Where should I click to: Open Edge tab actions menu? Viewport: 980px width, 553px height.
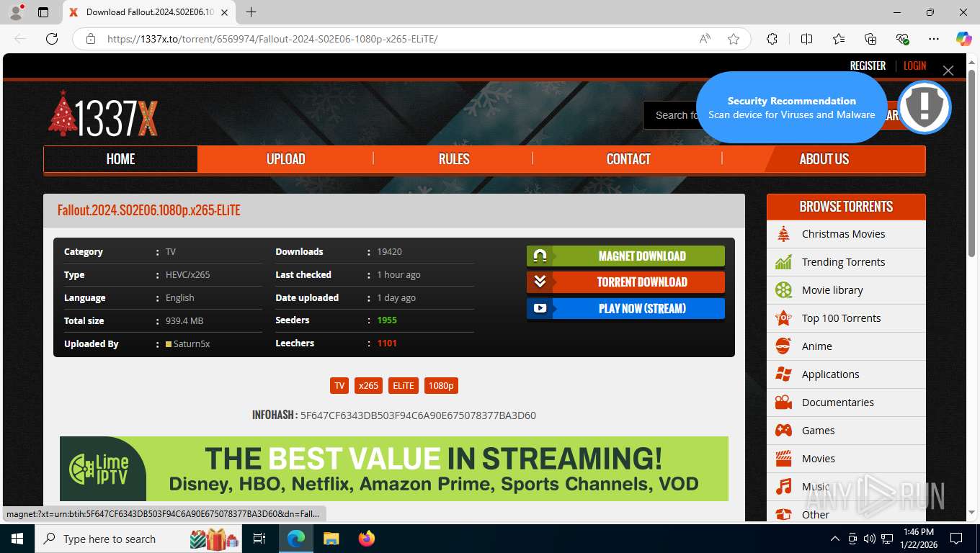point(43,12)
